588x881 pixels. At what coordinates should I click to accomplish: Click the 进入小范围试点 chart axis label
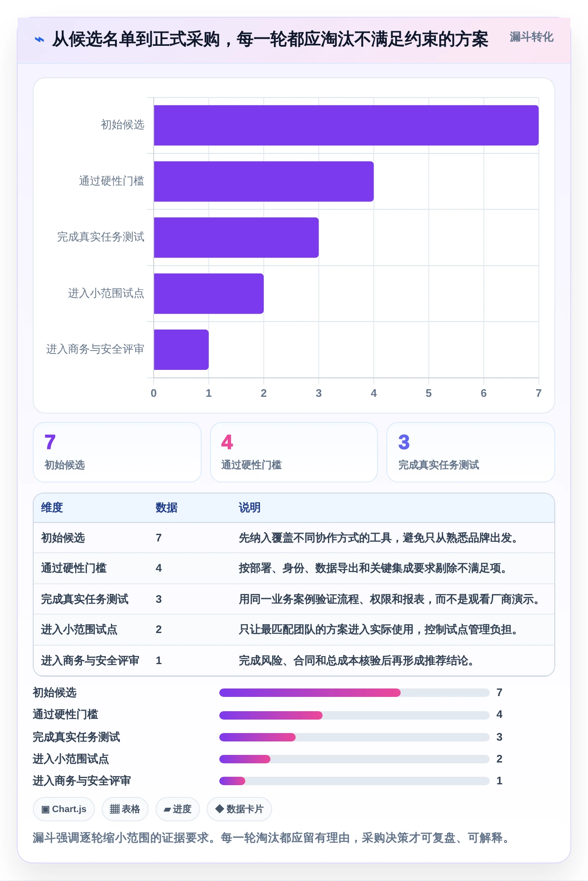[x=106, y=293]
